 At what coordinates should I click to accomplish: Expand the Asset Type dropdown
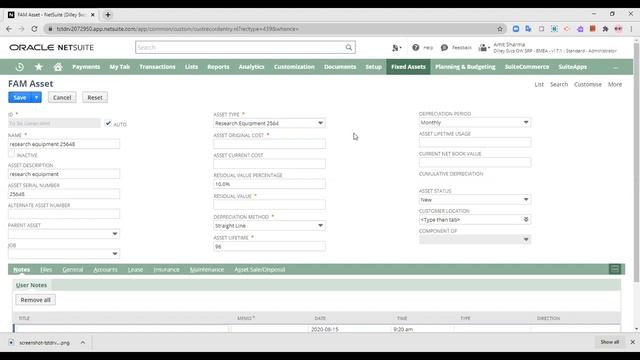(320, 123)
